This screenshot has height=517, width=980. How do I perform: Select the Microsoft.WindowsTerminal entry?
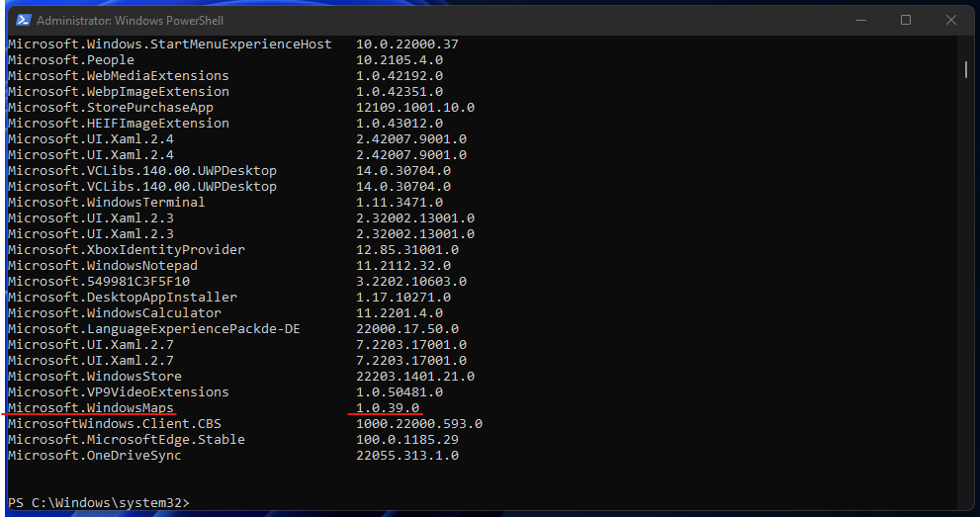106,202
